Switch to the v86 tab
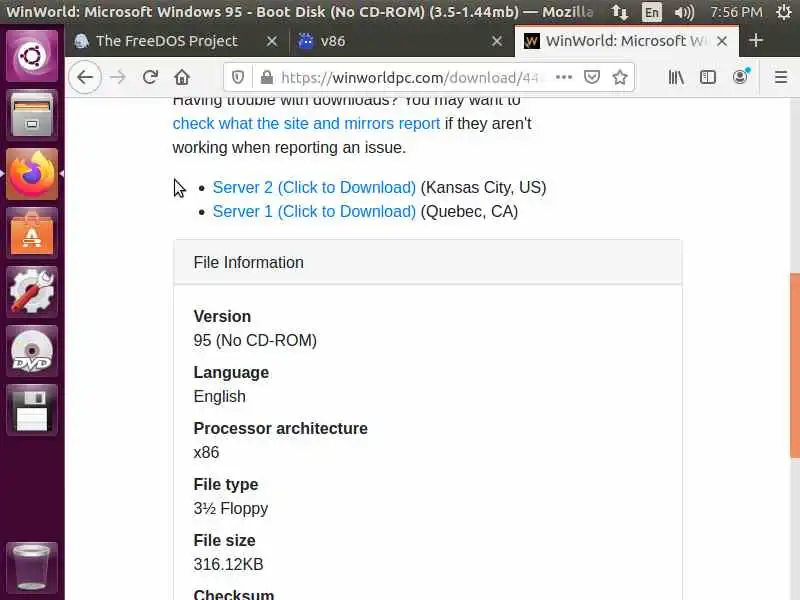Image resolution: width=800 pixels, height=600 pixels. (x=333, y=41)
